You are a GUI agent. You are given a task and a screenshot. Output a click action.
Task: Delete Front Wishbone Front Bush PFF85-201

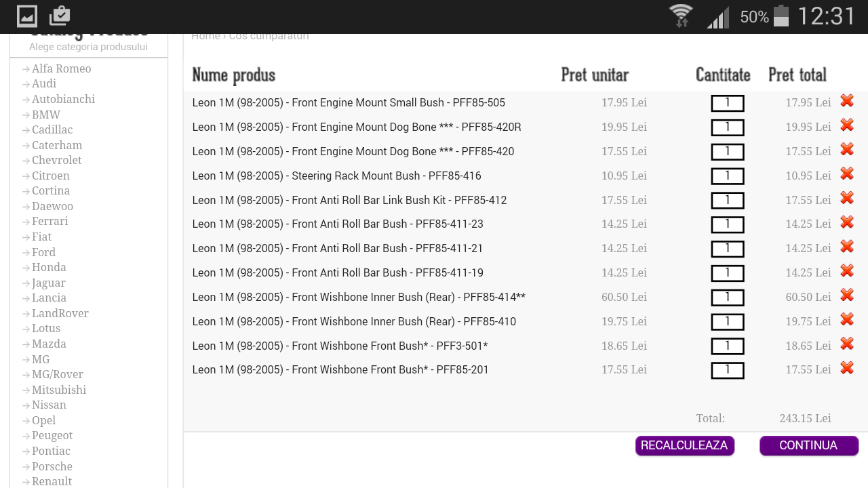click(846, 368)
